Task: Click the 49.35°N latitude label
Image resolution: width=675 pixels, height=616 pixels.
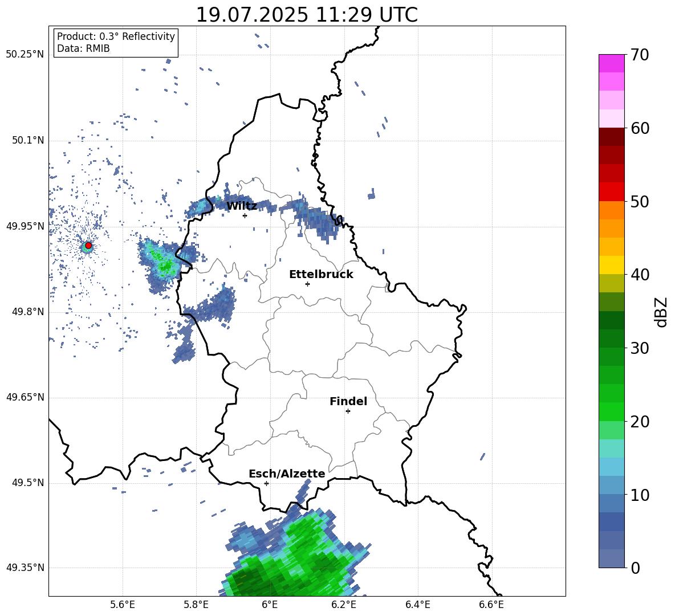Action: click(x=25, y=568)
